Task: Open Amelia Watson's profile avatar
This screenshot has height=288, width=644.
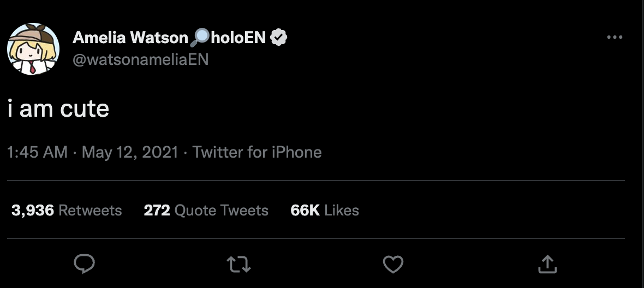Action: tap(33, 49)
